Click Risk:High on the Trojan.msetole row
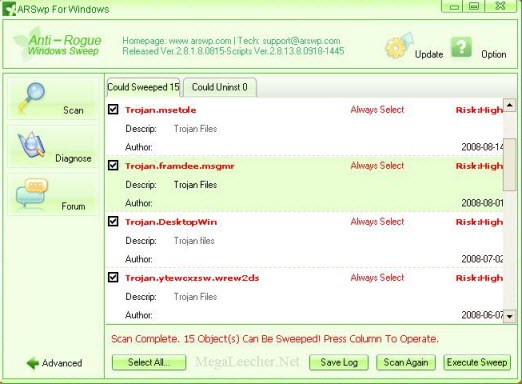The width and height of the screenshot is (522, 384). tap(479, 110)
